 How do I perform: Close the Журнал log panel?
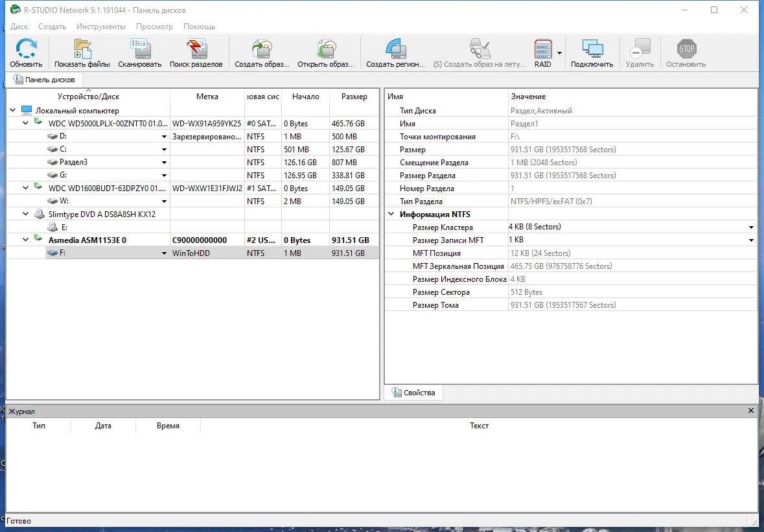(x=751, y=411)
